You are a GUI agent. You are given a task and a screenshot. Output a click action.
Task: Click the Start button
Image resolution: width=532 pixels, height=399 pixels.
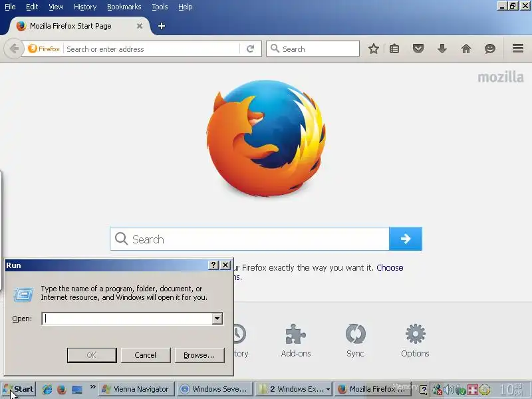(x=19, y=389)
